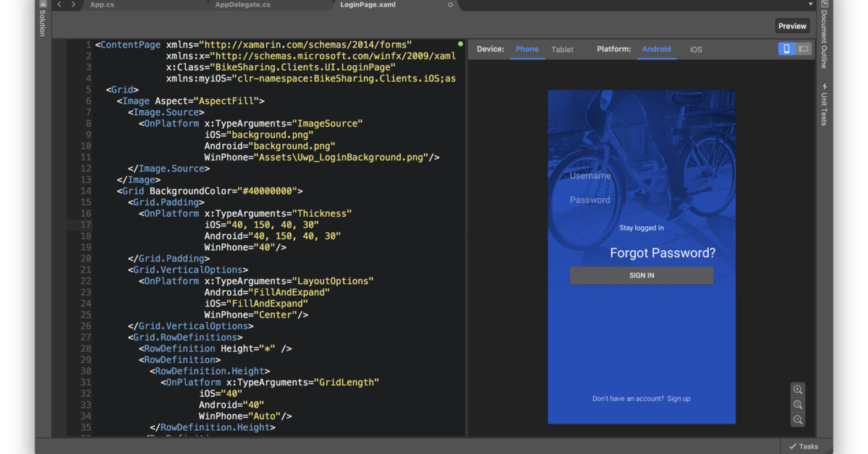Fit the preview using the zoom-to-fit icon

(798, 404)
